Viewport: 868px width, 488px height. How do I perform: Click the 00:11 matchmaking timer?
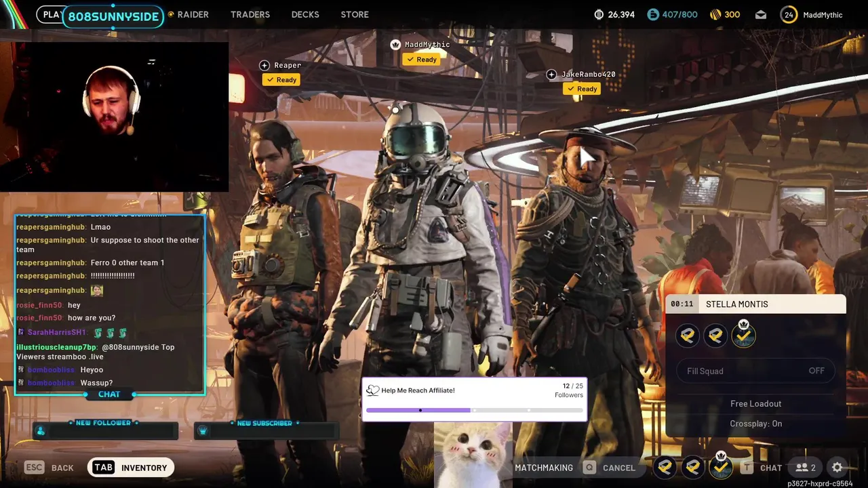pyautogui.click(x=682, y=304)
